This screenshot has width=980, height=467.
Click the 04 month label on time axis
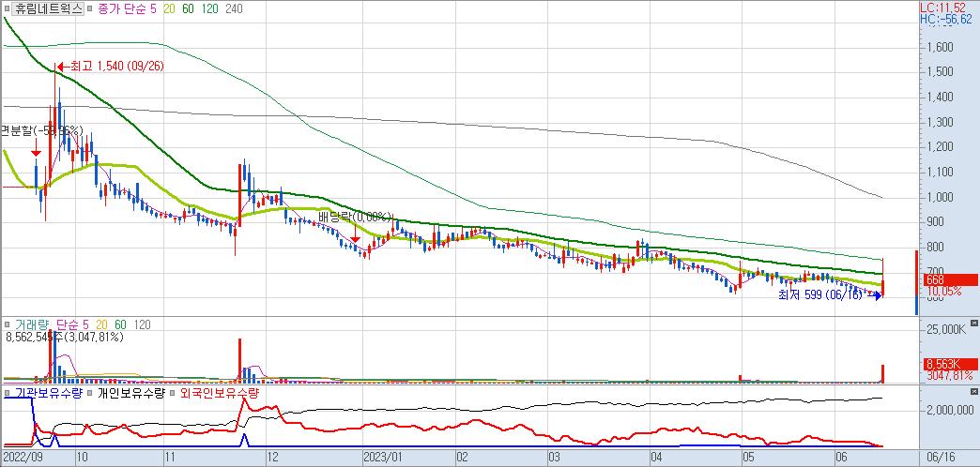655,457
